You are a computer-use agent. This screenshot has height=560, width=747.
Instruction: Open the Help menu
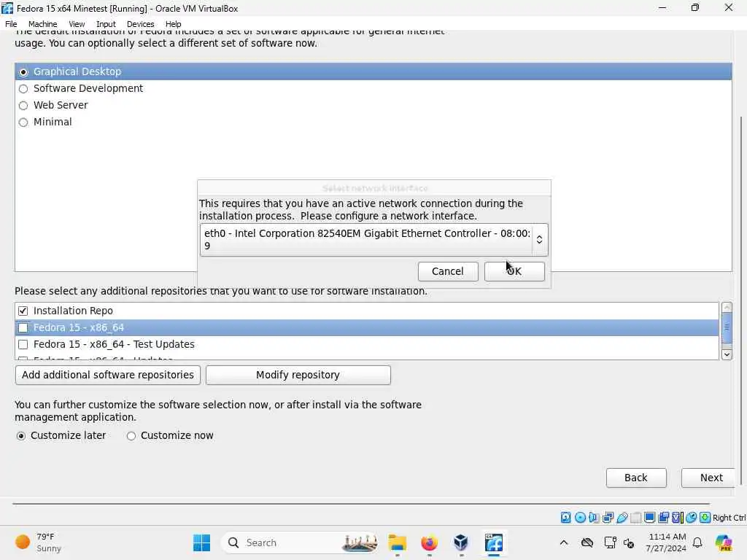tap(174, 24)
